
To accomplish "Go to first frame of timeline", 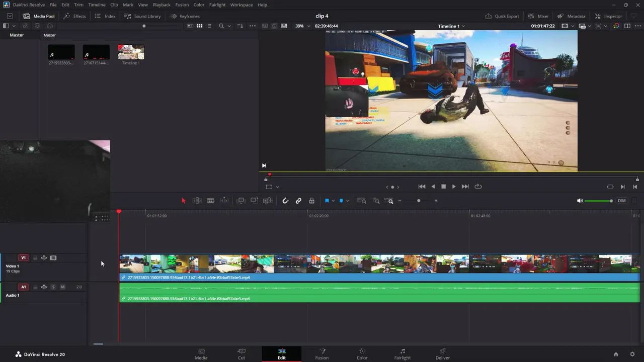I will [x=422, y=187].
